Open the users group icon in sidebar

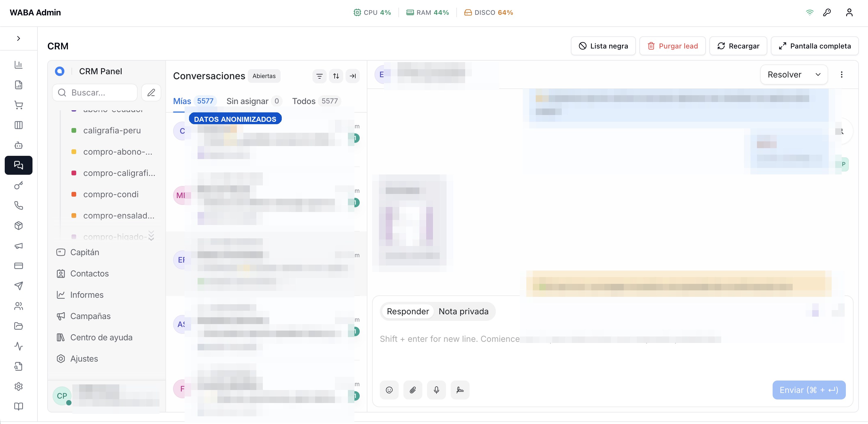click(x=19, y=306)
